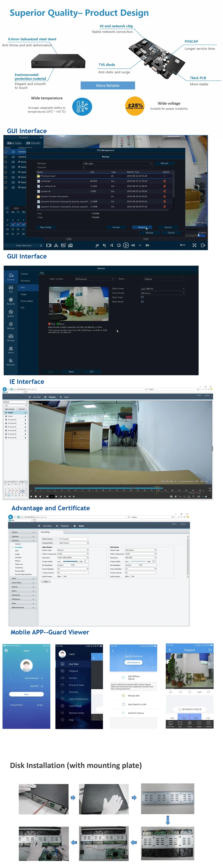Delete system.sh using its trash icon

pos(164,191)
